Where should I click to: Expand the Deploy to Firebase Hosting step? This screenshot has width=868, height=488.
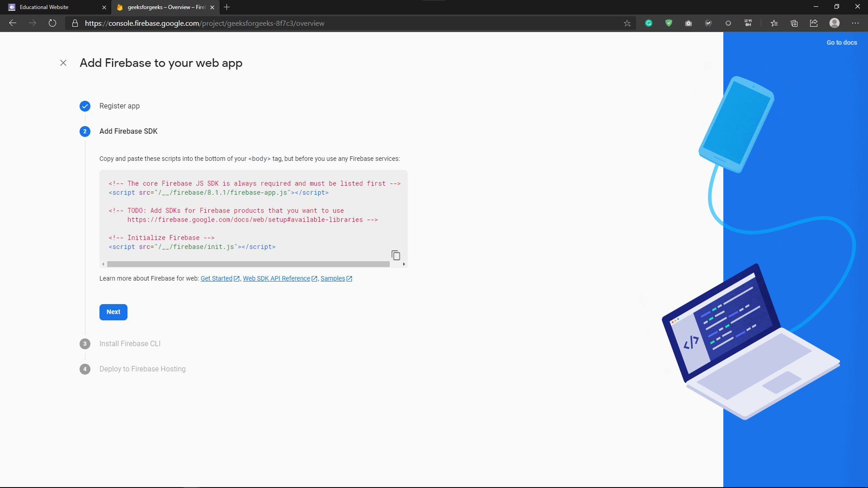[x=142, y=369]
